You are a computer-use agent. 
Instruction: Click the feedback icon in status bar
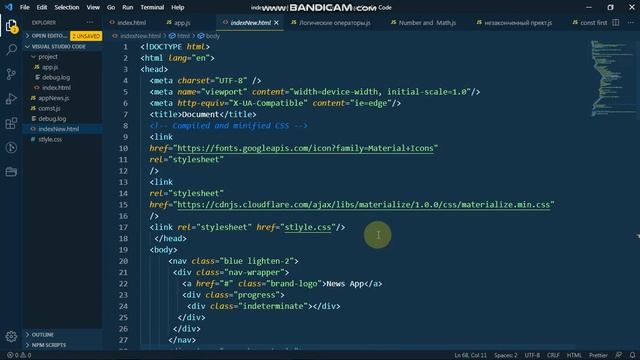click(619, 355)
